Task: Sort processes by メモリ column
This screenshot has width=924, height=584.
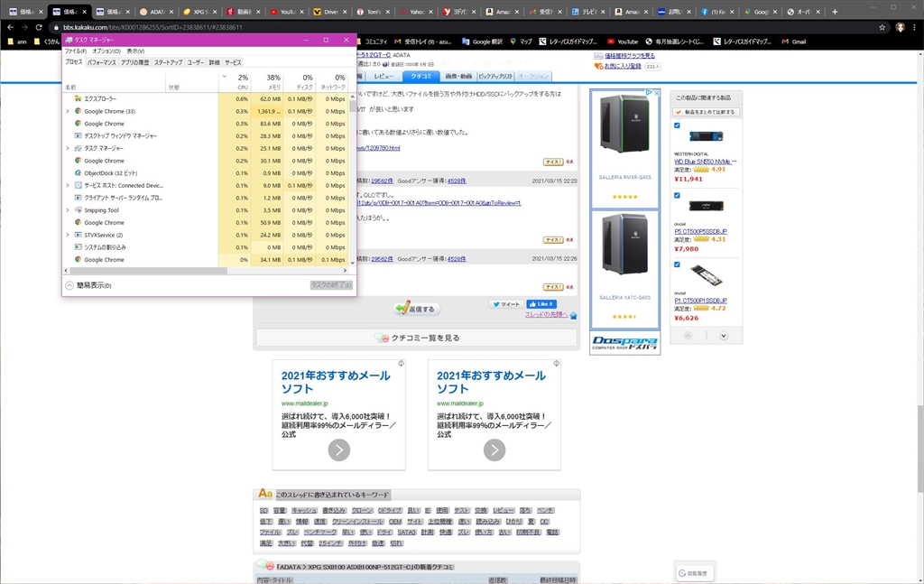Action: (267, 82)
